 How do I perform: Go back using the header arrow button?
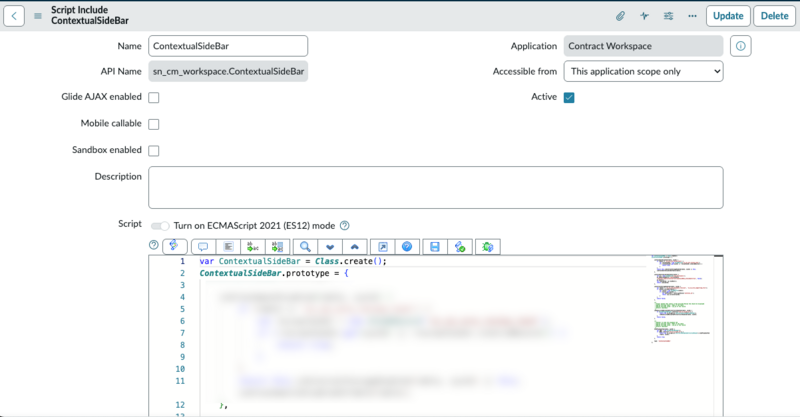pyautogui.click(x=14, y=16)
